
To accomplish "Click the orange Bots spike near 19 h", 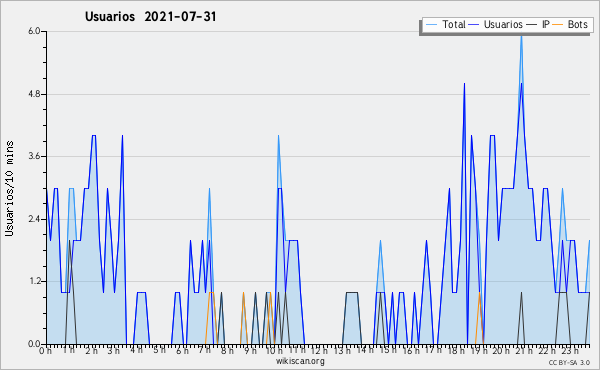I will click(479, 293).
